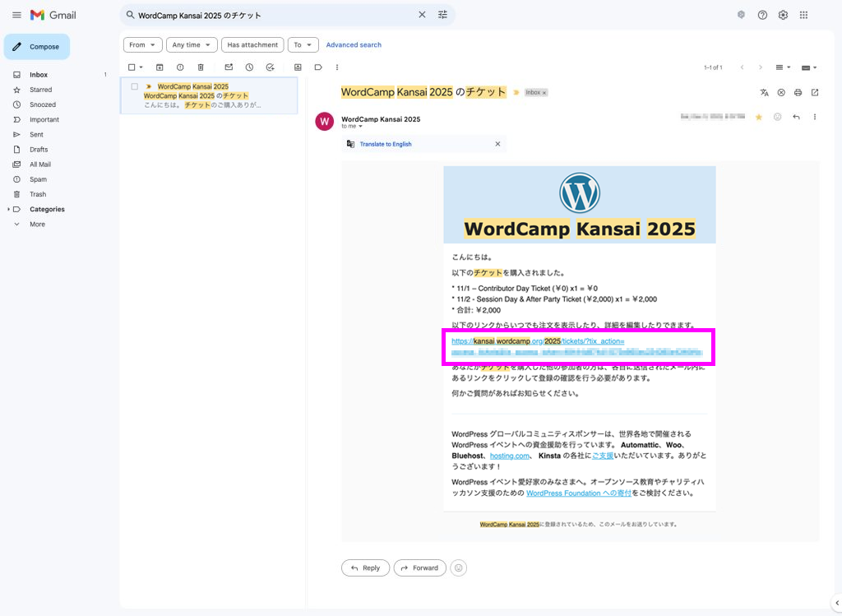Open the From filter dropdown

point(141,45)
